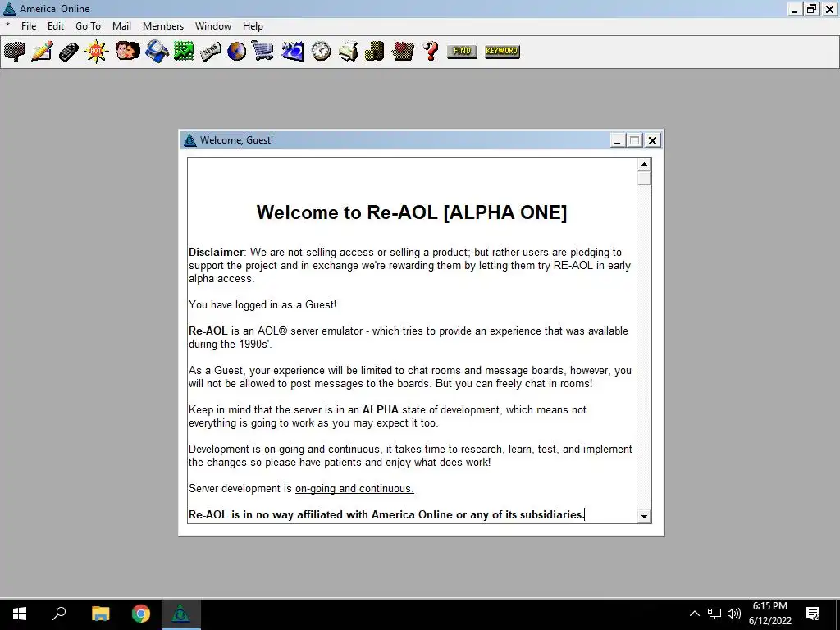This screenshot has height=630, width=840.
Task: Click the Welcome window triangle icon
Action: pos(189,140)
